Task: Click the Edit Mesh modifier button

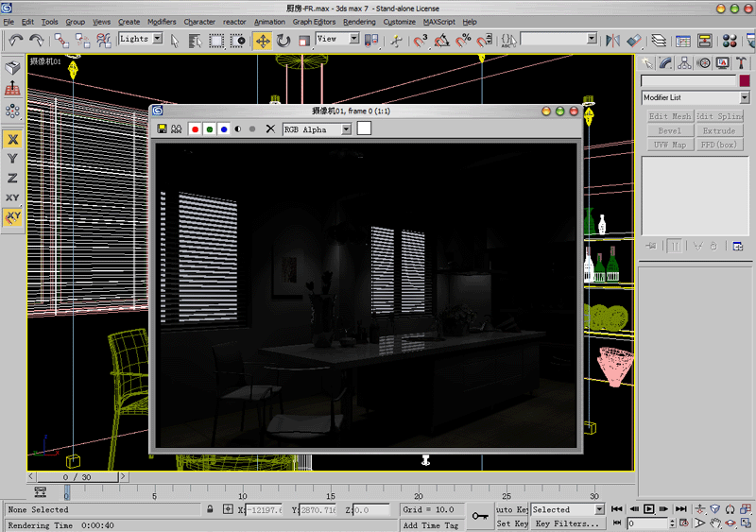Action: 670,116
